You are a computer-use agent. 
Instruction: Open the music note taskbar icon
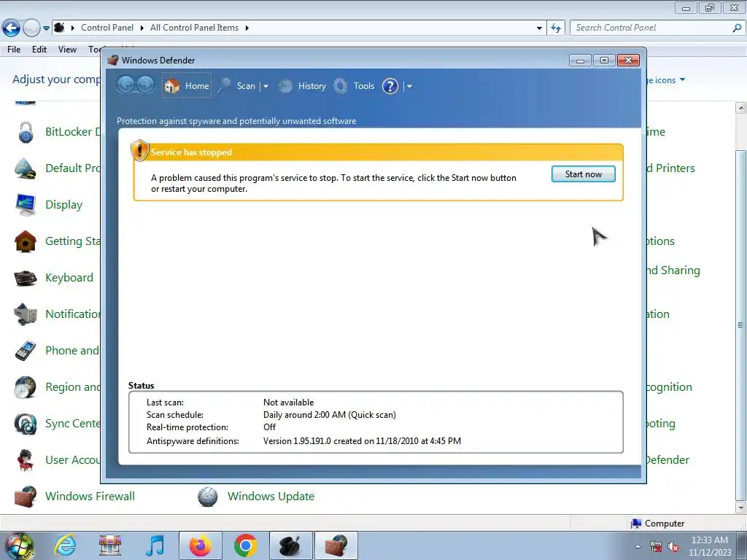[x=155, y=545]
